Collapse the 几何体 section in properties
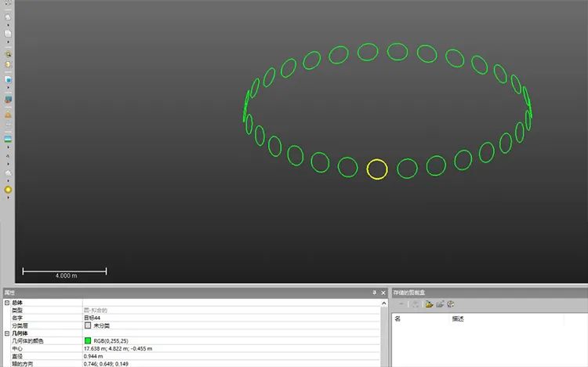Screen dimensions: 588x367 coord(7,333)
